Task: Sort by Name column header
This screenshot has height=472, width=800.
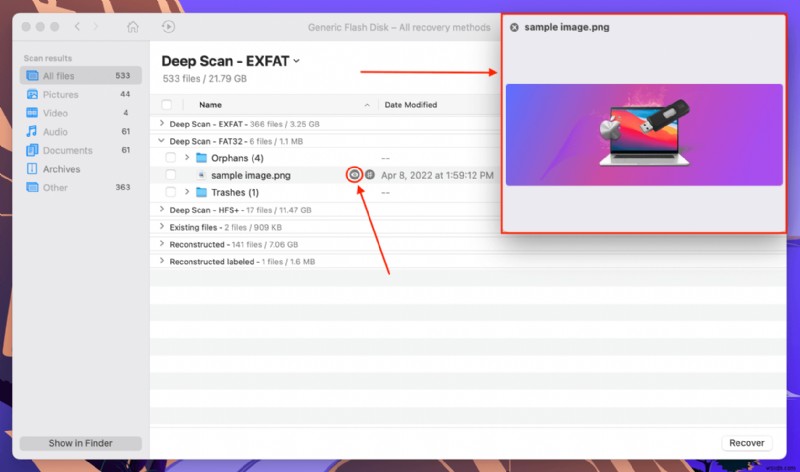Action: pyautogui.click(x=210, y=105)
